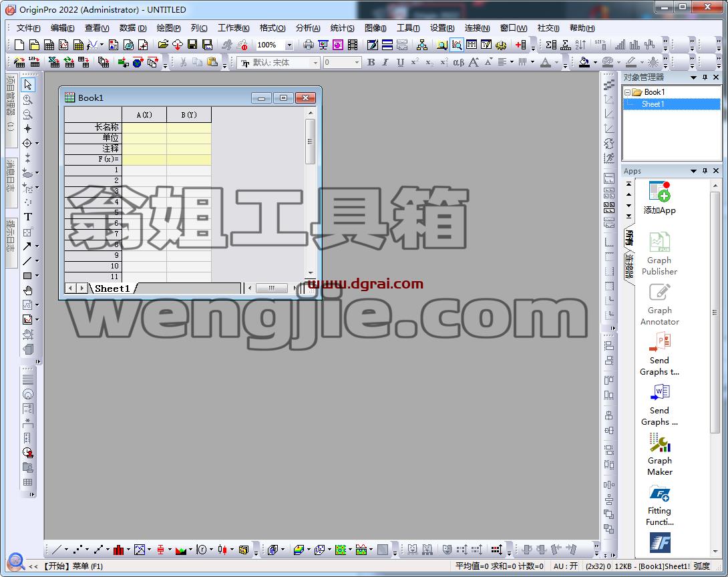Create a new project from toolbar

19,45
